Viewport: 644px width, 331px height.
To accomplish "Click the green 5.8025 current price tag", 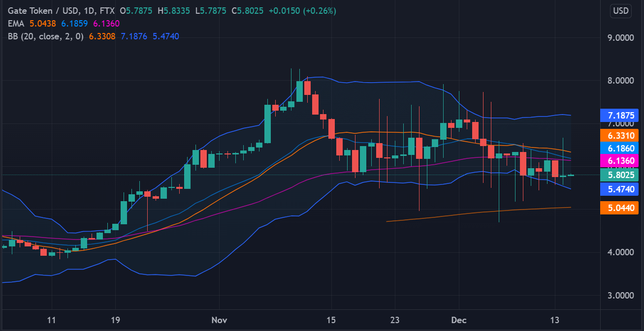I will click(x=619, y=175).
